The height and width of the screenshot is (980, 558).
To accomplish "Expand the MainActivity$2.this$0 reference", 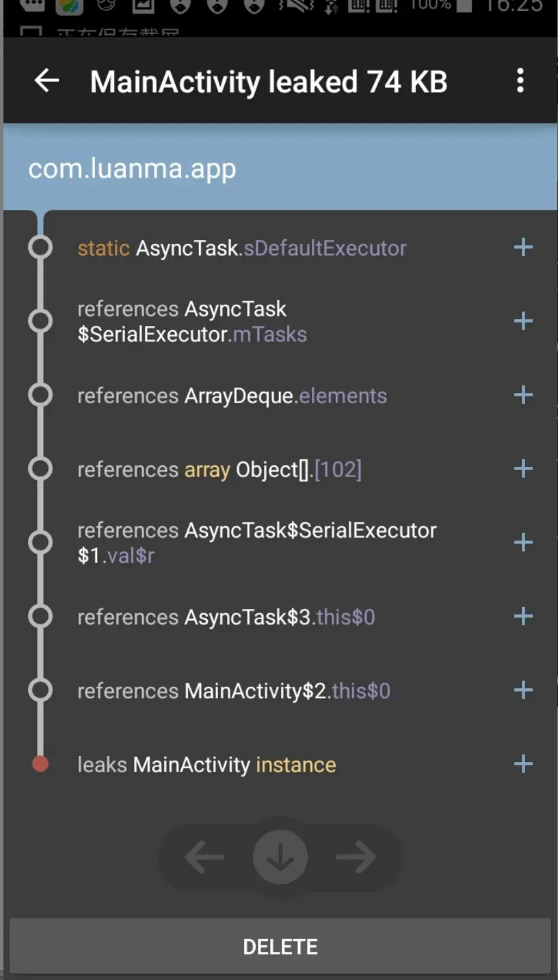I will point(523,690).
